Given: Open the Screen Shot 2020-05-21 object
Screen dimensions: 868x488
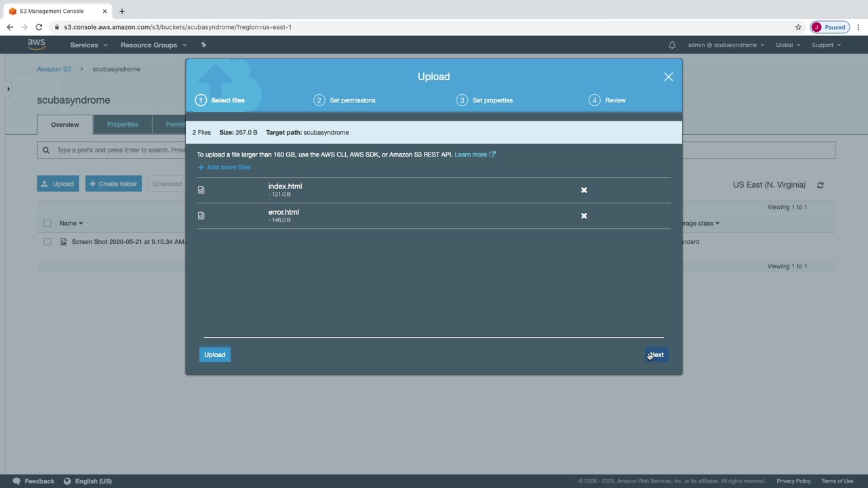Looking at the screenshot, I should pyautogui.click(x=128, y=242).
